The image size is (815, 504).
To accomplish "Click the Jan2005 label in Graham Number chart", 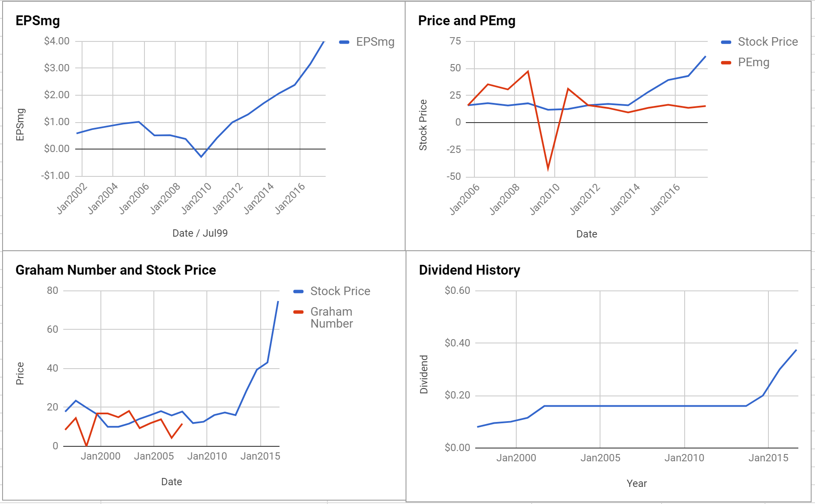I will 154,456.
